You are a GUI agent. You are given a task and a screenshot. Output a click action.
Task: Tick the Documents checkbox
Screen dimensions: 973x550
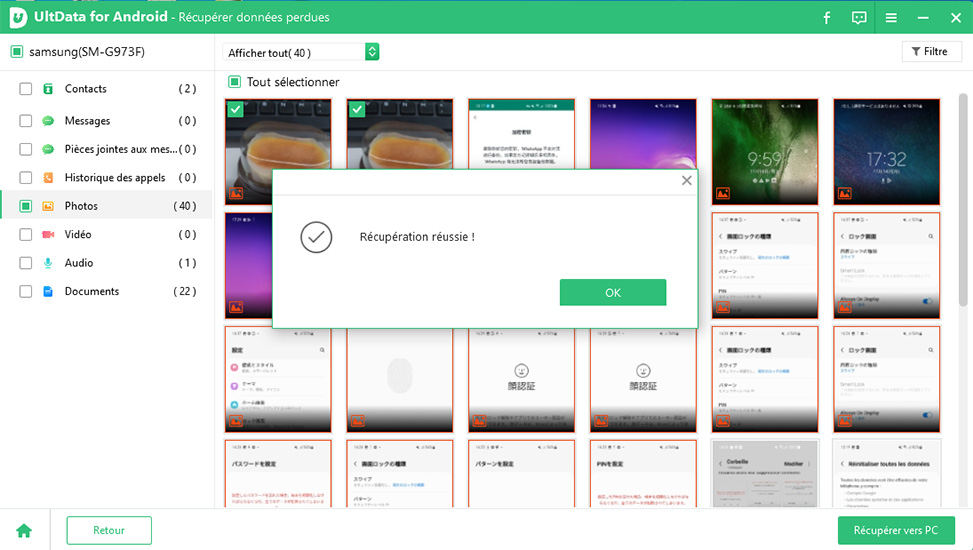tap(25, 291)
